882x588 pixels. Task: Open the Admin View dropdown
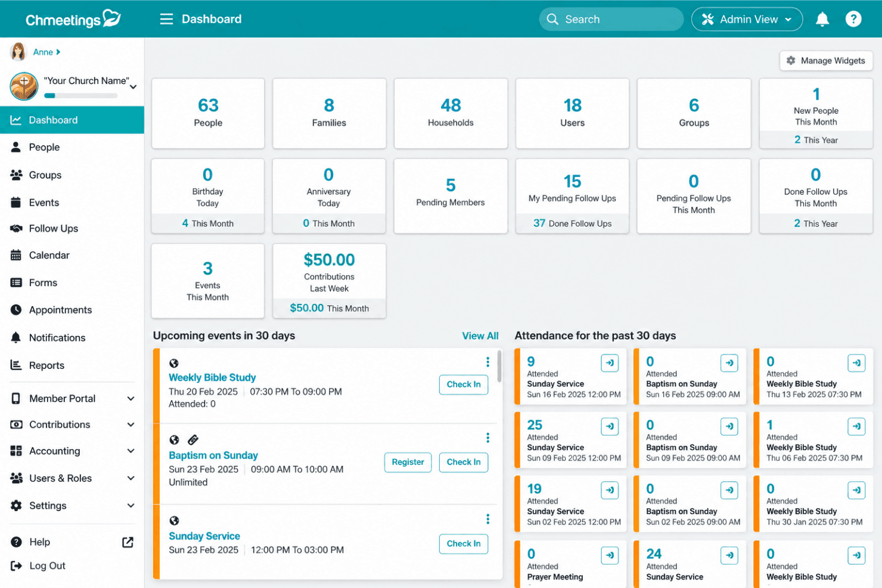pyautogui.click(x=747, y=19)
